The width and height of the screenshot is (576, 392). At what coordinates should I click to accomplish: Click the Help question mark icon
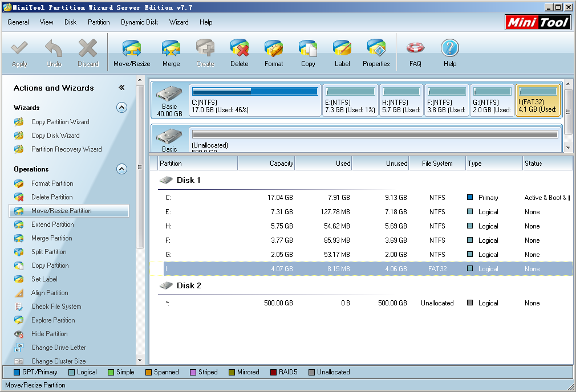click(x=450, y=48)
